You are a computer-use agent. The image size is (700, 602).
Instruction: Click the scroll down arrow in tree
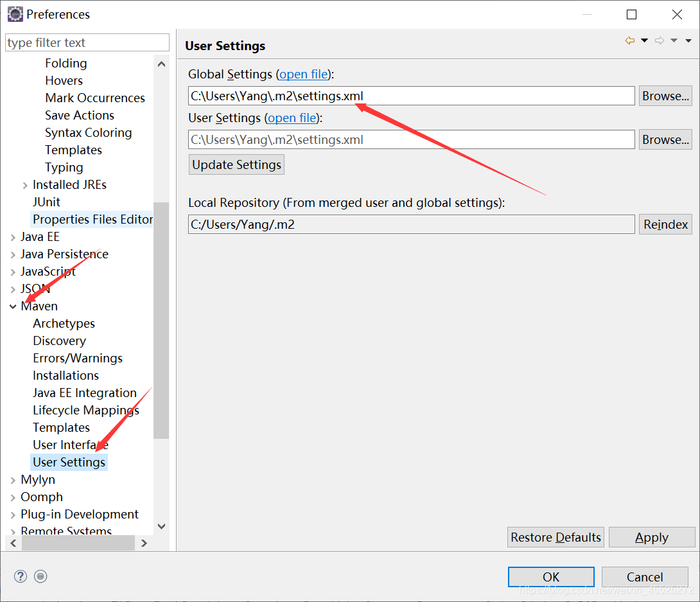161,526
